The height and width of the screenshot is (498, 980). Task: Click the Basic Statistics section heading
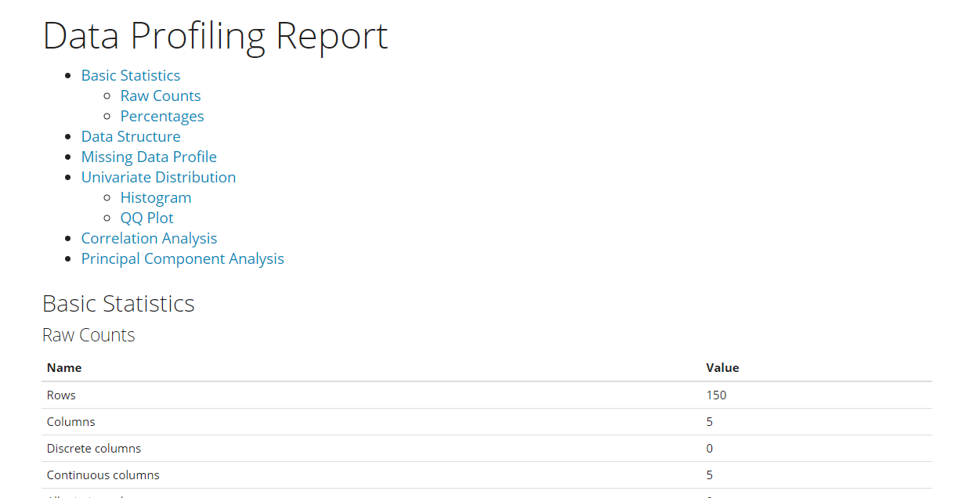pos(118,304)
